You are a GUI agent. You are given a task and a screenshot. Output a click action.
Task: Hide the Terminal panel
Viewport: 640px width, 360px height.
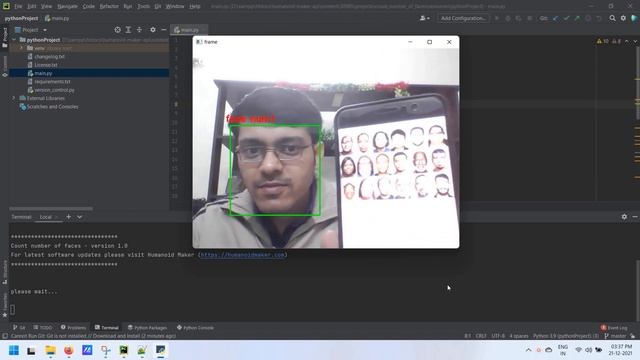635,217
